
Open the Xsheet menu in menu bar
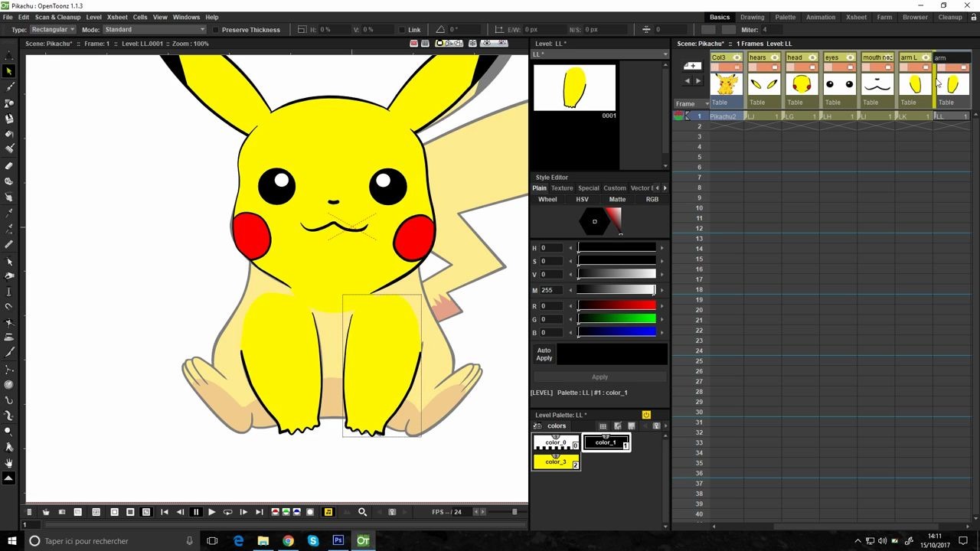117,17
